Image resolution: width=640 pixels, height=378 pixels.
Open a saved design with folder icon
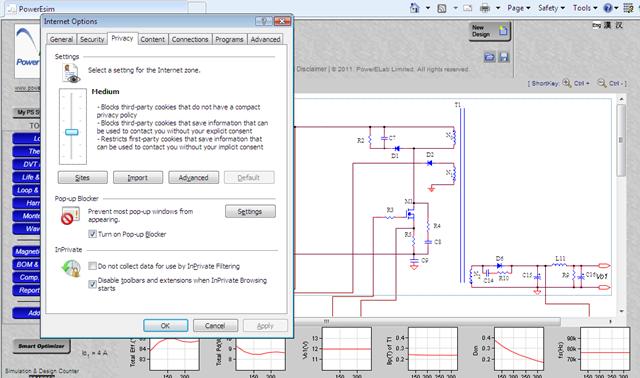pos(489,57)
